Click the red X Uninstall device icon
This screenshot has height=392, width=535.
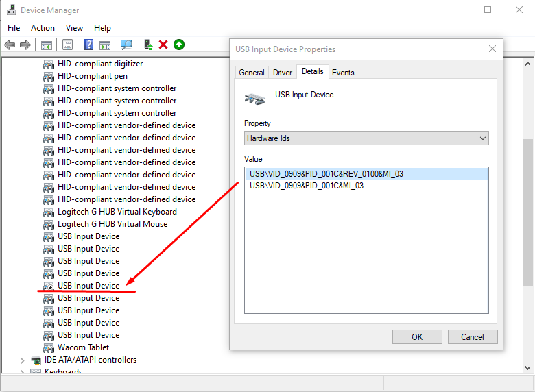(163, 45)
